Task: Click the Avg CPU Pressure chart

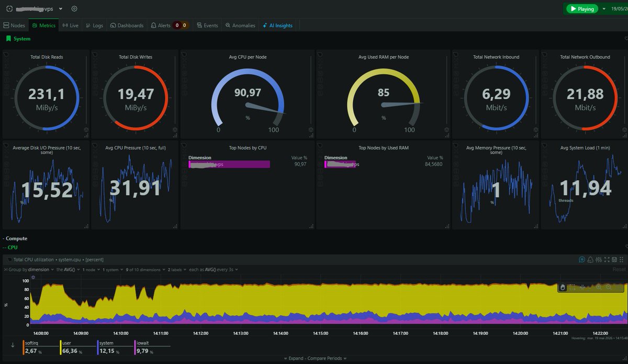Action: coord(135,185)
